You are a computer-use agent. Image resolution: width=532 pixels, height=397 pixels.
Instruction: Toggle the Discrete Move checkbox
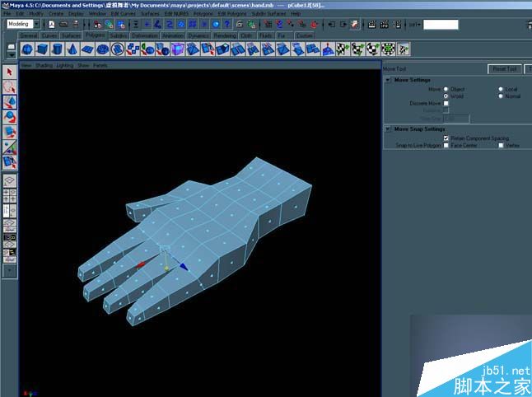click(x=446, y=103)
